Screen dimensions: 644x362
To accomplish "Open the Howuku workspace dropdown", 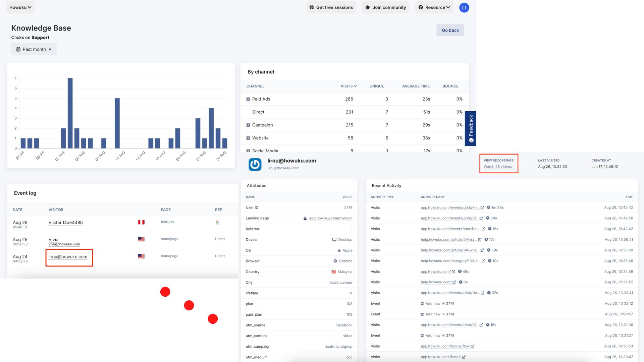I will [x=20, y=7].
